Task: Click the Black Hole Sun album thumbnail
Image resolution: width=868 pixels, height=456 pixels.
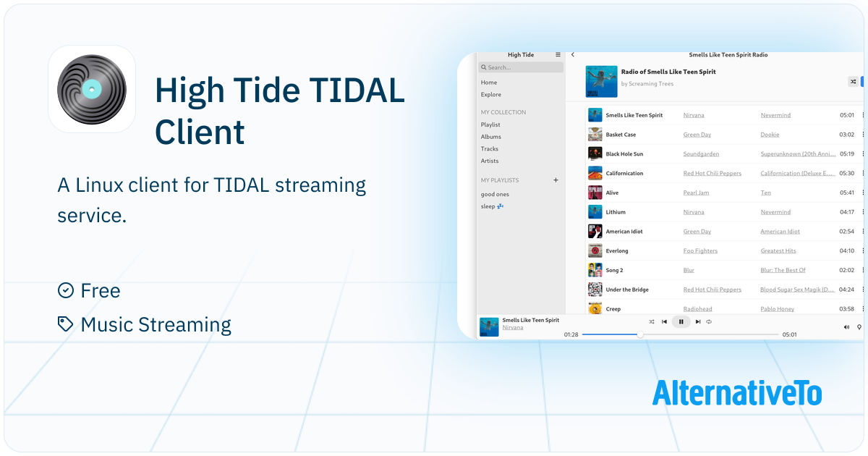Action: click(595, 154)
